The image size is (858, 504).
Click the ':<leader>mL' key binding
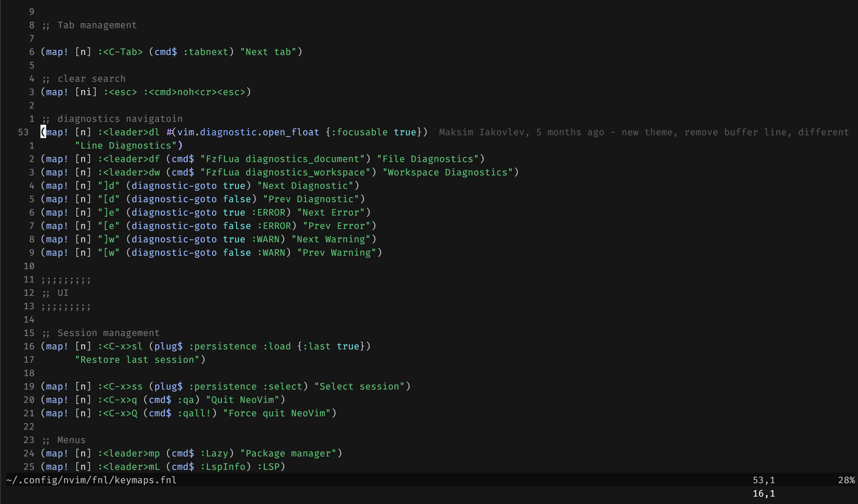tap(129, 467)
